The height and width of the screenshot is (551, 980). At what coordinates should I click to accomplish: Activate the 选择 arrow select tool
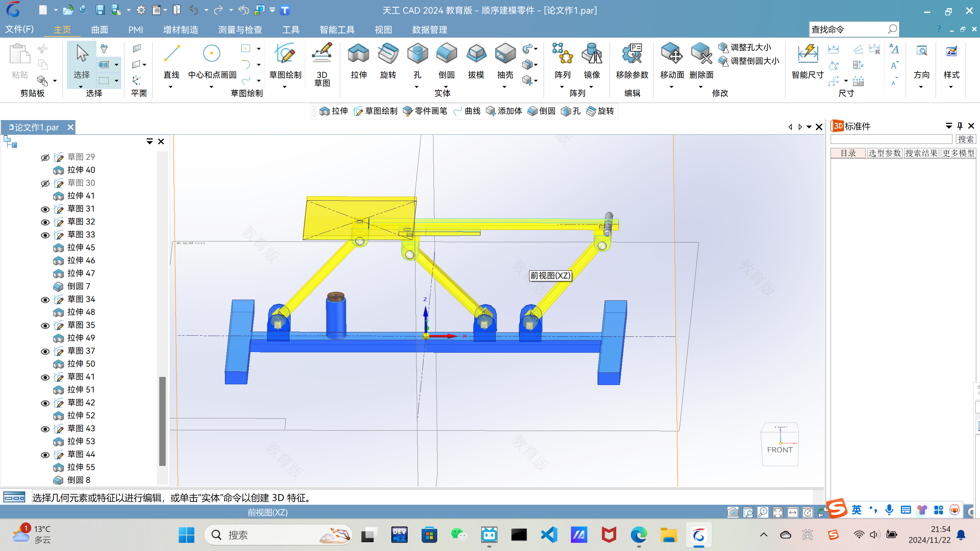point(81,61)
